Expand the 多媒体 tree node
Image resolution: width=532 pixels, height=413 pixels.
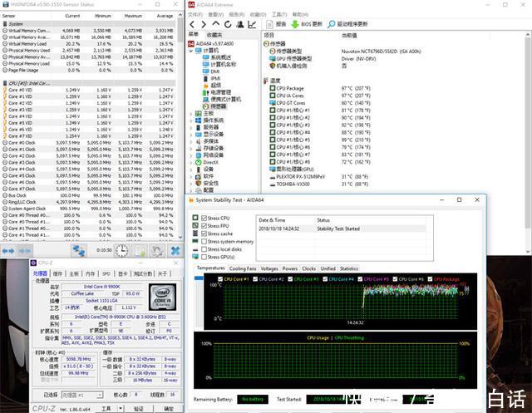191,141
